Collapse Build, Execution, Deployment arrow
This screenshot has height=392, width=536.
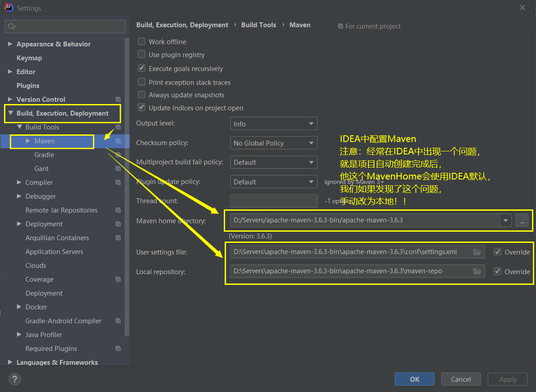(10, 113)
